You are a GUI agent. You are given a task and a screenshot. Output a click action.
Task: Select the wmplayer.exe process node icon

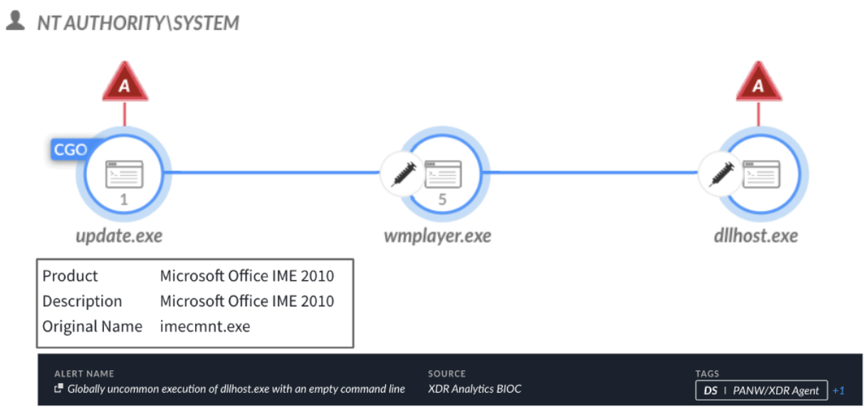(443, 174)
